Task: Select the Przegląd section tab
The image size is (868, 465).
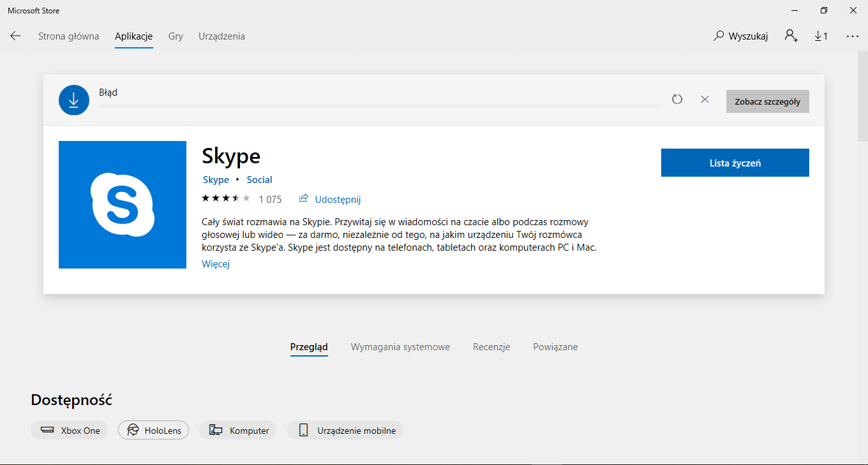Action: 309,347
